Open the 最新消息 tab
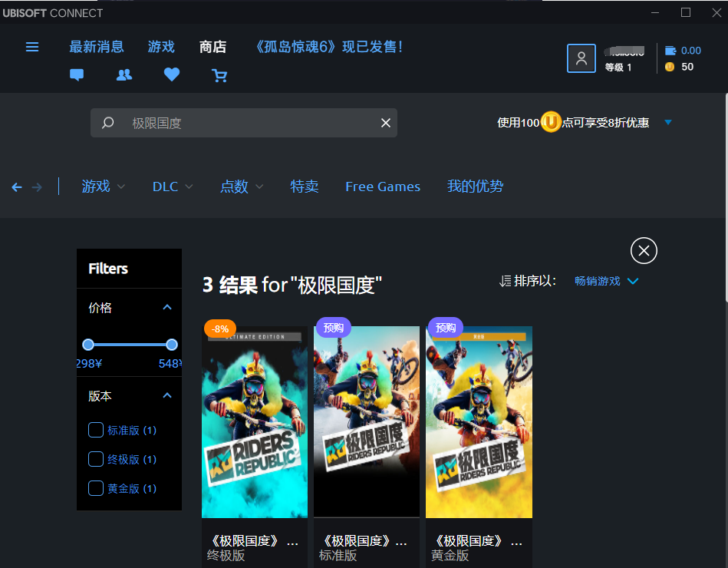Viewport: 728px width, 568px height. pyautogui.click(x=97, y=47)
